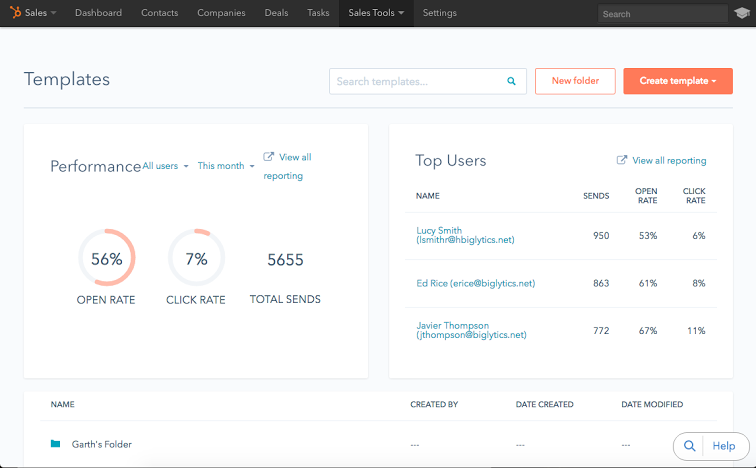Click the New folder button

click(575, 81)
